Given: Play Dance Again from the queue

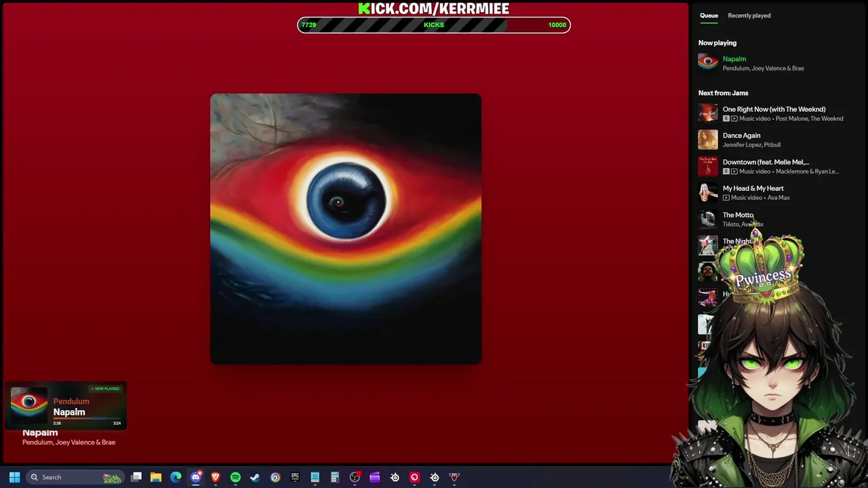Looking at the screenshot, I should [x=741, y=136].
